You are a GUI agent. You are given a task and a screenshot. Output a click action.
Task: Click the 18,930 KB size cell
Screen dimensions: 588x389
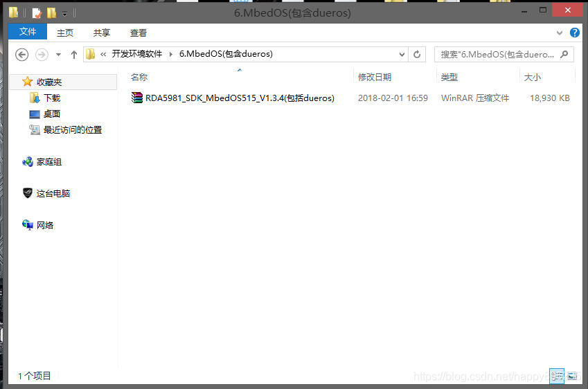[549, 98]
